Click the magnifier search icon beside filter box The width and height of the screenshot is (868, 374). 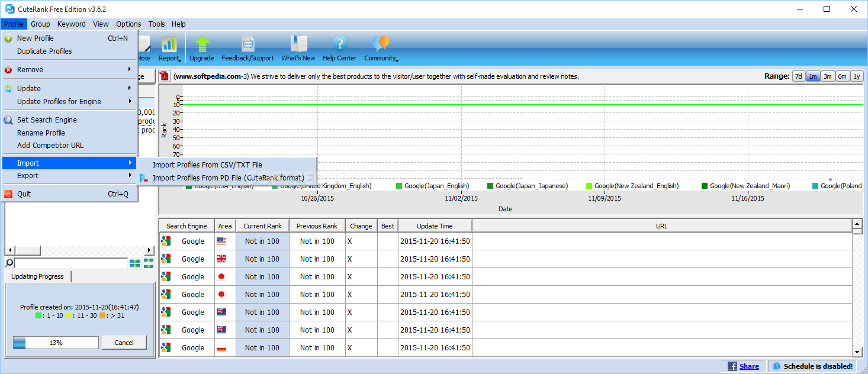click(9, 263)
